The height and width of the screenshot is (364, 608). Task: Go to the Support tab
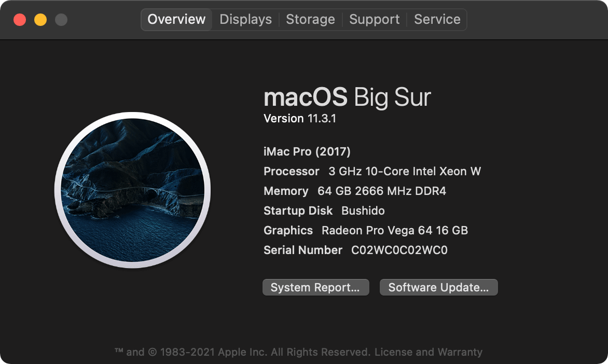pyautogui.click(x=374, y=19)
